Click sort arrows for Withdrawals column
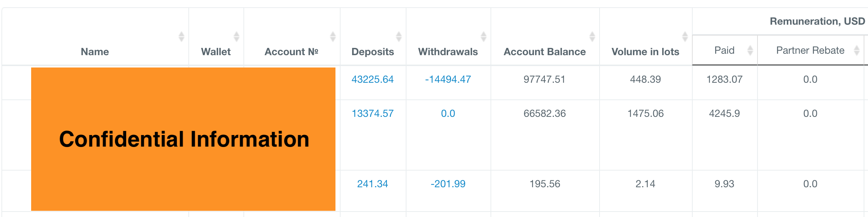This screenshot has width=868, height=217. (484, 37)
